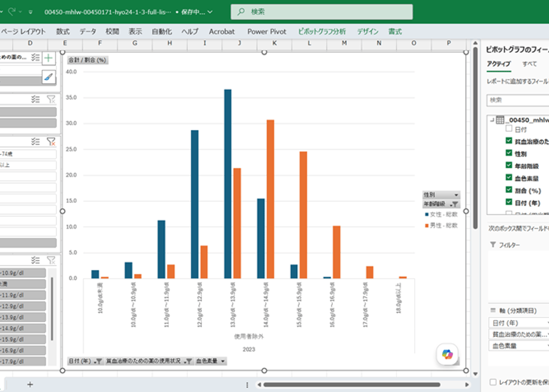549x392 pixels.
Task: Switch to the すべて field list tab
Action: pos(529,64)
